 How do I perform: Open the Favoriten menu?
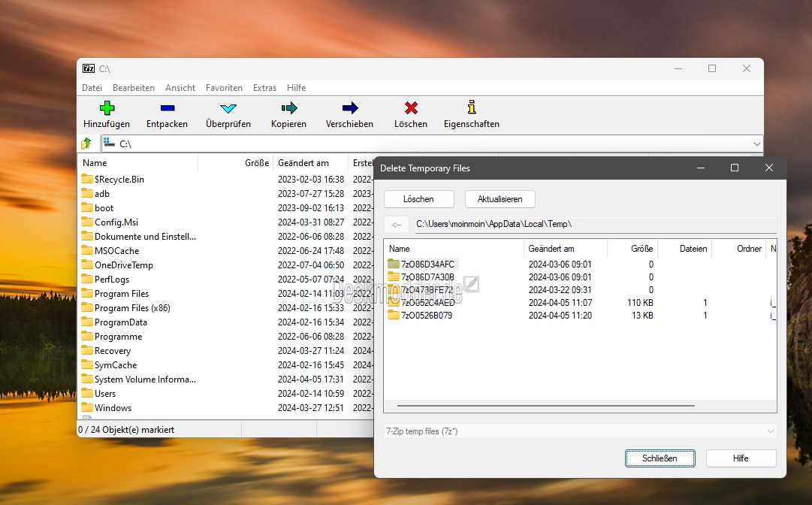224,87
